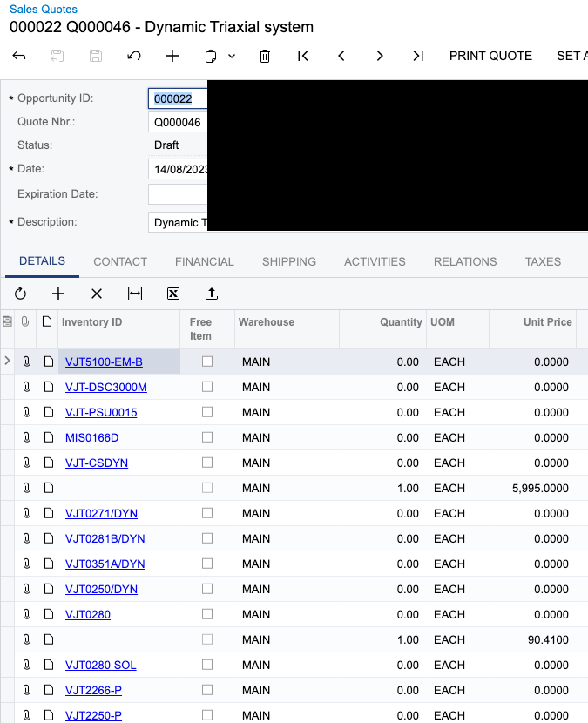Click note icon on VJT-PSU0015 row

49,412
